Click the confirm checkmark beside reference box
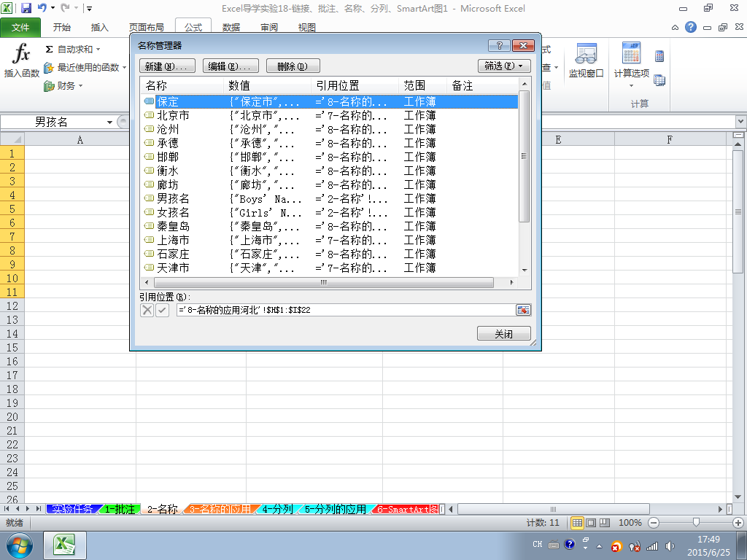This screenshot has width=747, height=560. [x=162, y=311]
